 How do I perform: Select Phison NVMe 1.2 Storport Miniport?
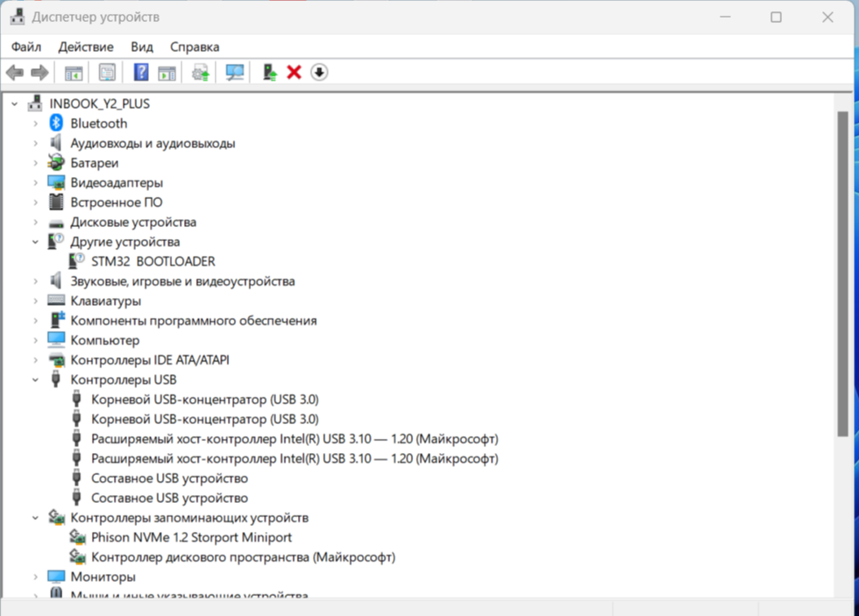191,537
